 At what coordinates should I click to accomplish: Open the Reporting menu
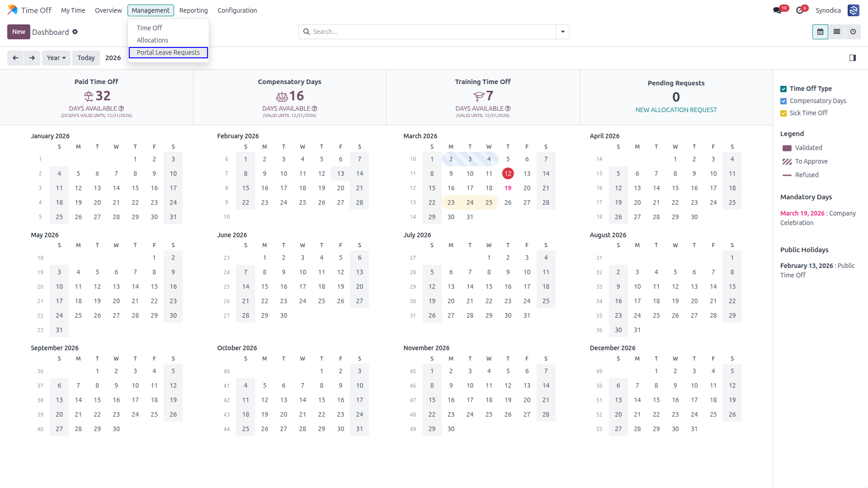[193, 10]
